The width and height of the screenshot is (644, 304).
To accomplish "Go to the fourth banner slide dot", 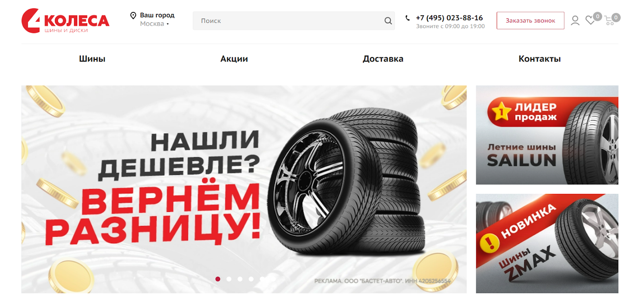I will pyautogui.click(x=251, y=279).
